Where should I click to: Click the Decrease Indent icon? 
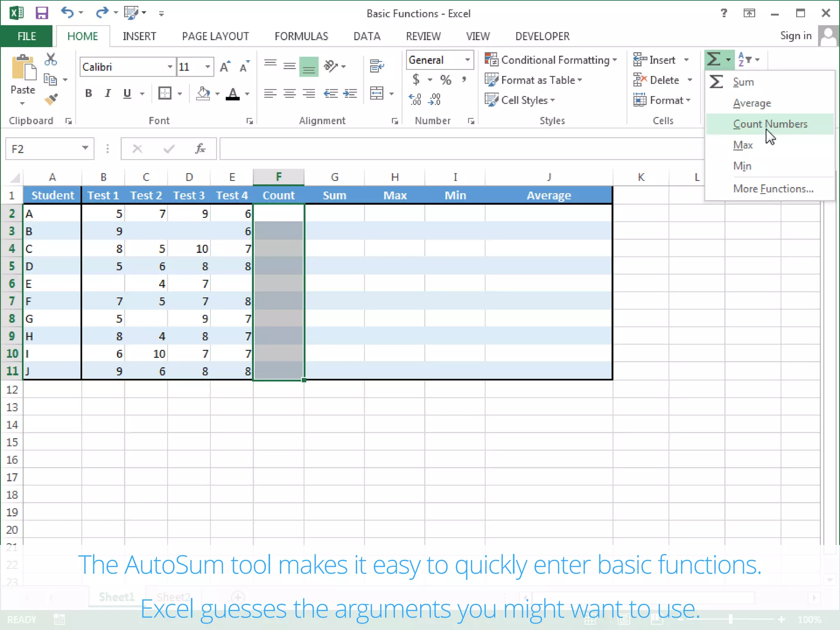pyautogui.click(x=331, y=94)
